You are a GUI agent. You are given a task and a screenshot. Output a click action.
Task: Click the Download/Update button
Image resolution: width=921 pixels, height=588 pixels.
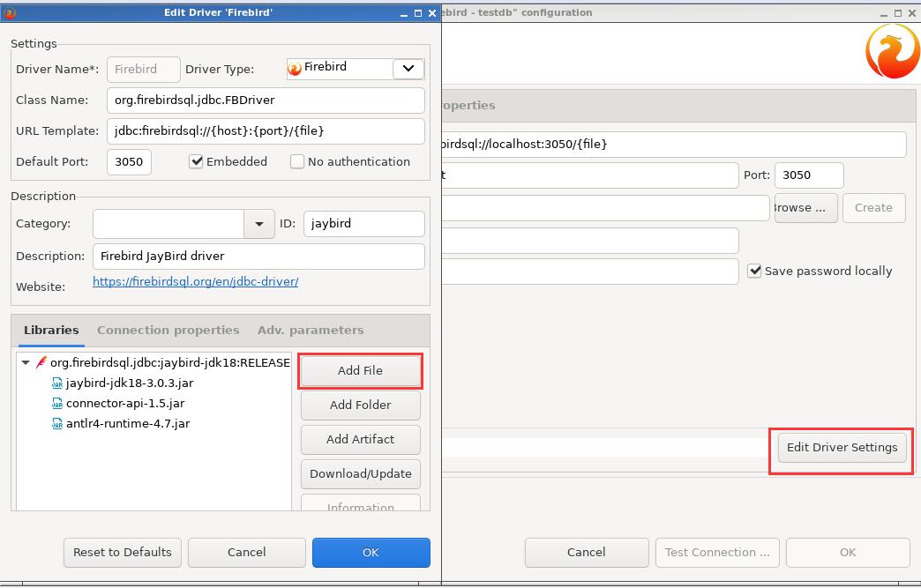(360, 473)
